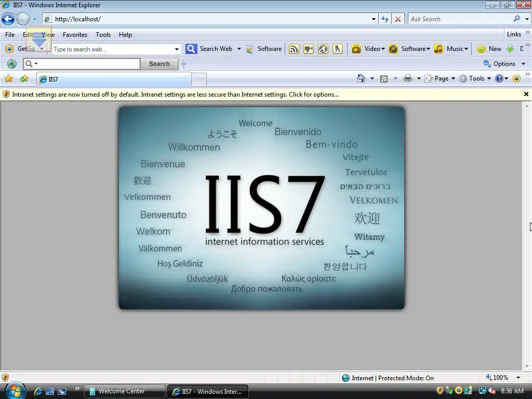The width and height of the screenshot is (532, 399).
Task: Expand the Music dropdown in GetGo toolbar
Action: [x=466, y=49]
